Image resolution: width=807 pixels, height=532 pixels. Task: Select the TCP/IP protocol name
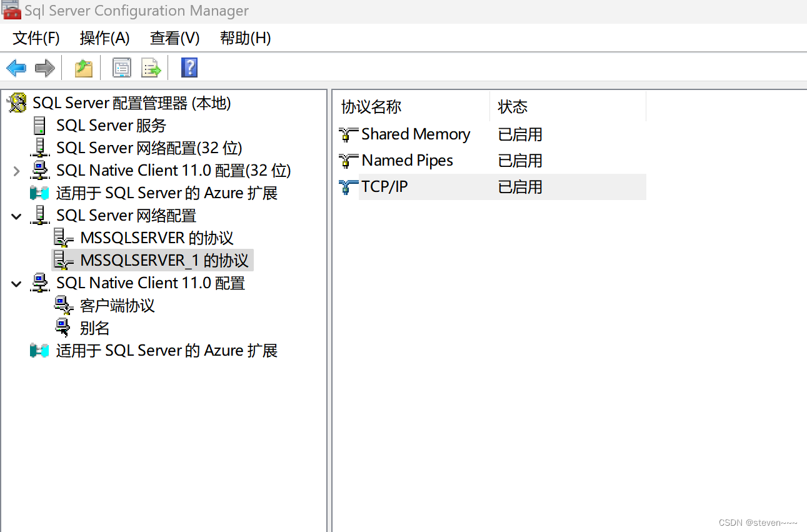point(384,187)
